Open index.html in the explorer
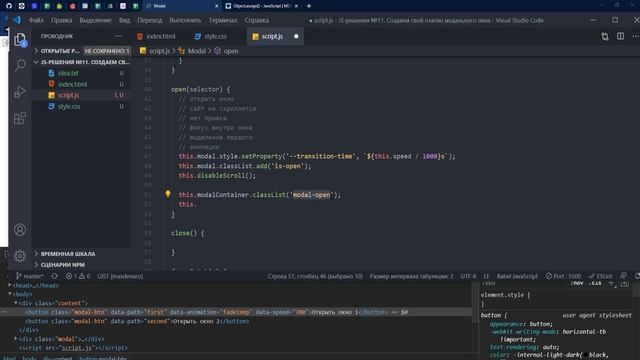The image size is (640, 360). 72,84
